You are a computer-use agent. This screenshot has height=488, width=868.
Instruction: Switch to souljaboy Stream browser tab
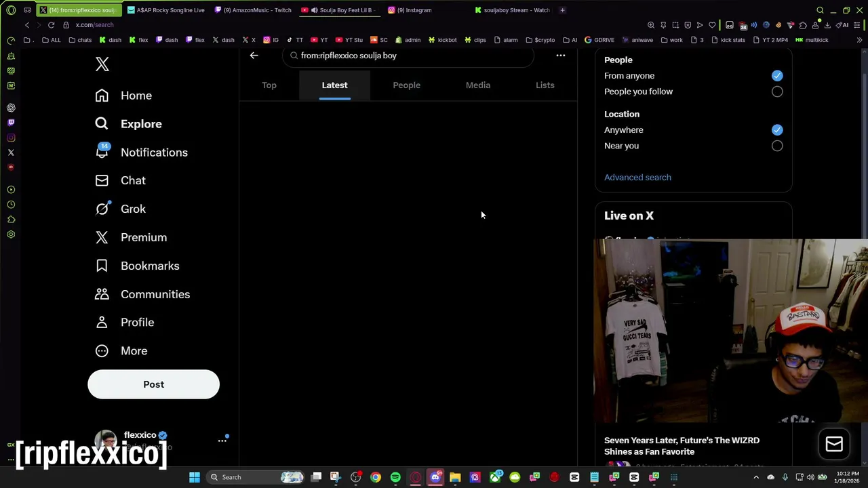(x=512, y=10)
